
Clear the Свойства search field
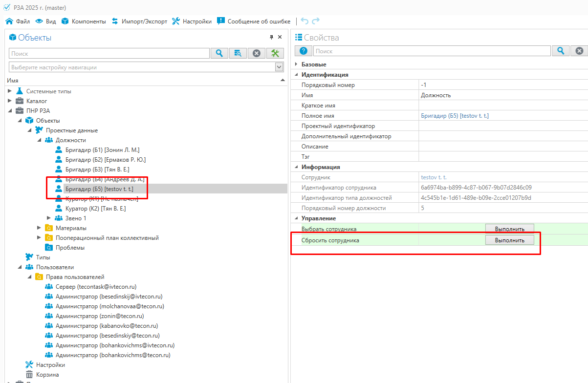579,51
